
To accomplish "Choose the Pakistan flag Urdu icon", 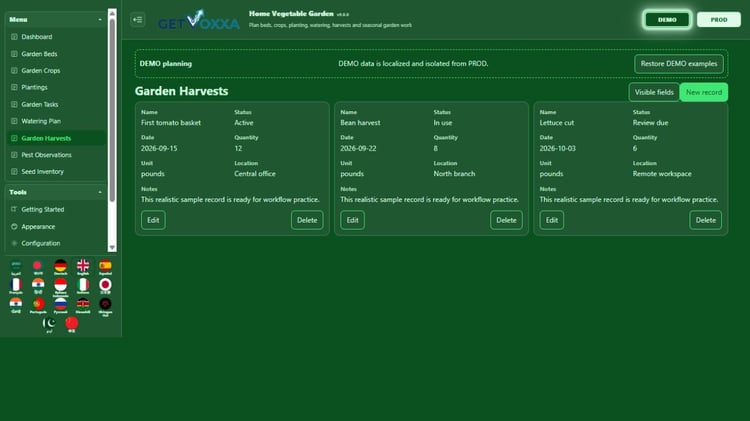I will click(49, 325).
